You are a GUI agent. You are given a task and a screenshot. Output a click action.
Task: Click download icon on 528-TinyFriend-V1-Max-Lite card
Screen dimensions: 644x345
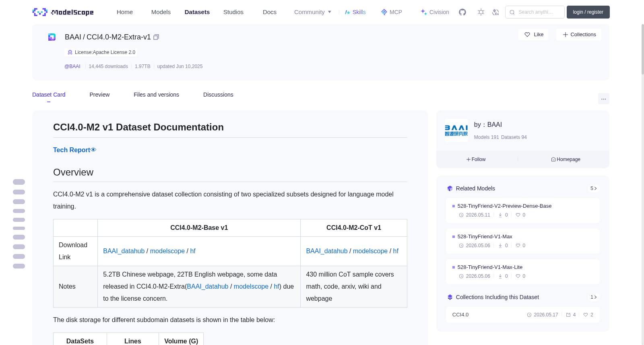pos(500,276)
